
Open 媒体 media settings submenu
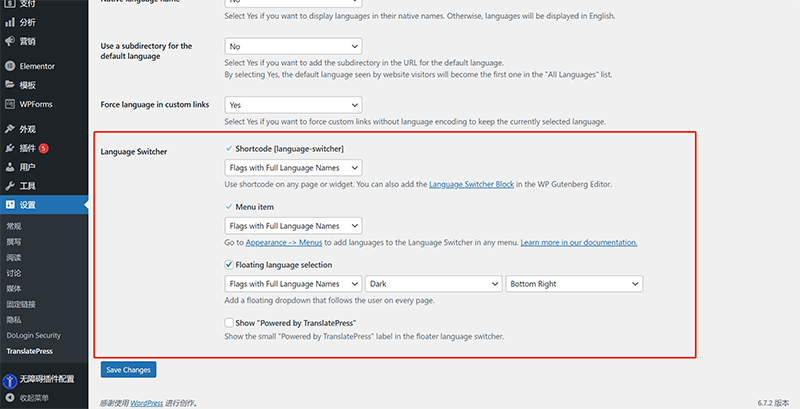(14, 289)
